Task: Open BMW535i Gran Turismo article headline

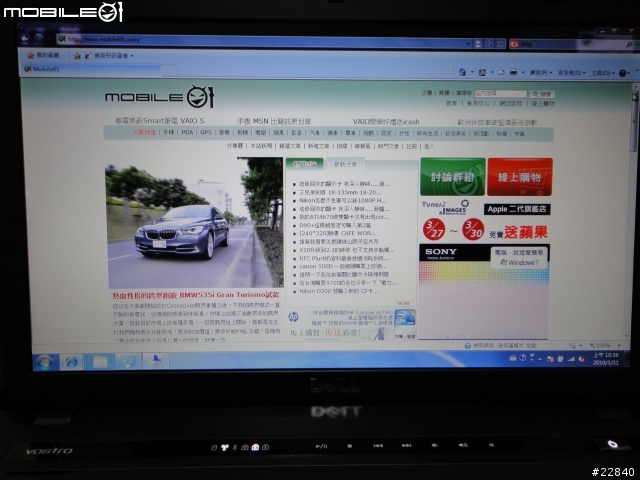Action: click(x=196, y=295)
